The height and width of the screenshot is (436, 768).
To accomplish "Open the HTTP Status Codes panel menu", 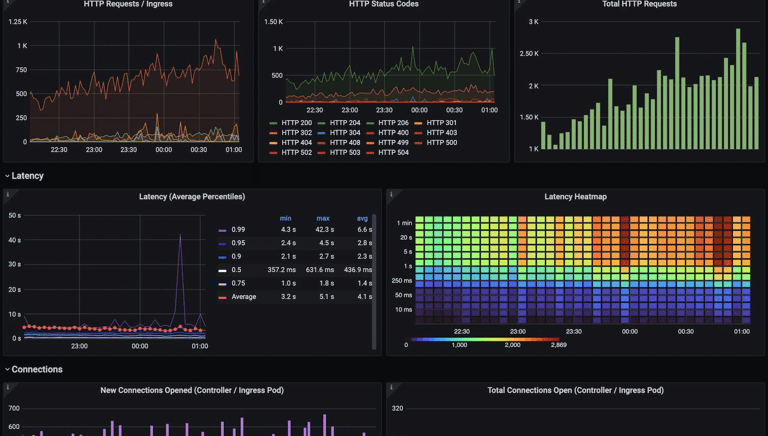I will 384,4.
